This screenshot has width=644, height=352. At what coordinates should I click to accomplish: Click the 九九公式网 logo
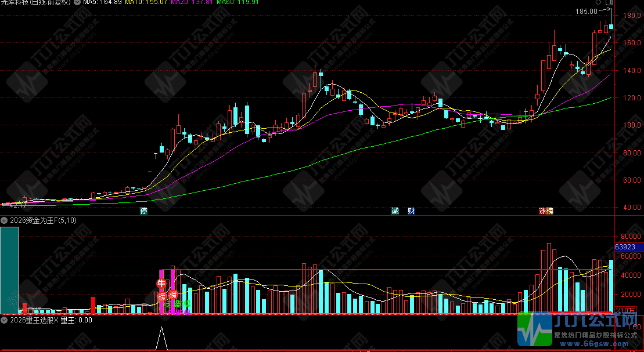pyautogui.click(x=580, y=331)
